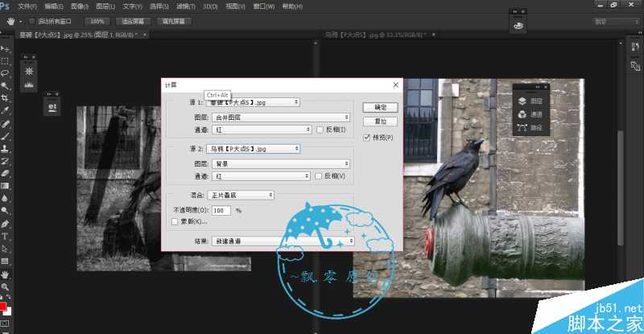Open the Filter 滤镜(T) menu

[x=186, y=6]
